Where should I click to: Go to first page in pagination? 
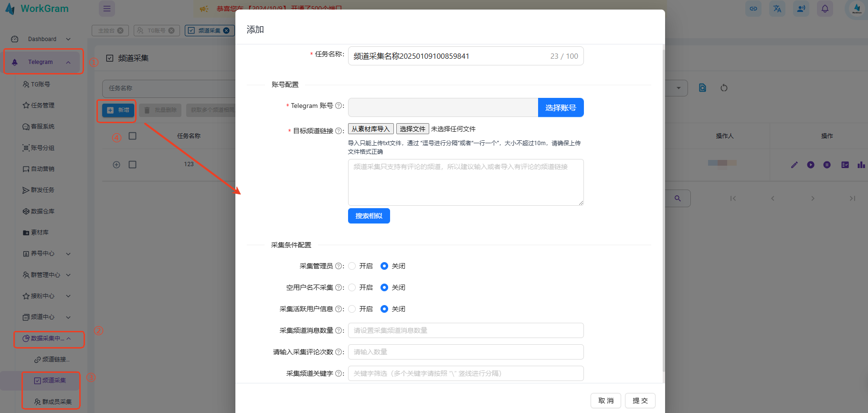pyautogui.click(x=733, y=198)
